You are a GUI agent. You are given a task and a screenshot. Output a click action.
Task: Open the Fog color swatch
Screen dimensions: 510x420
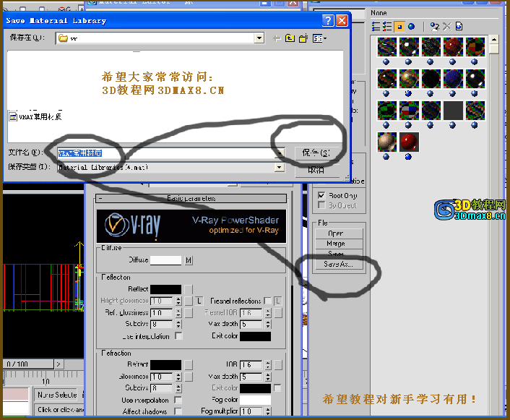(255, 400)
